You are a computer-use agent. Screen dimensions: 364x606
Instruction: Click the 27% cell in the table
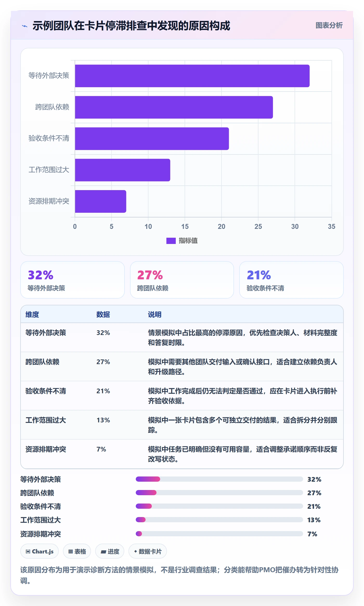(x=103, y=362)
